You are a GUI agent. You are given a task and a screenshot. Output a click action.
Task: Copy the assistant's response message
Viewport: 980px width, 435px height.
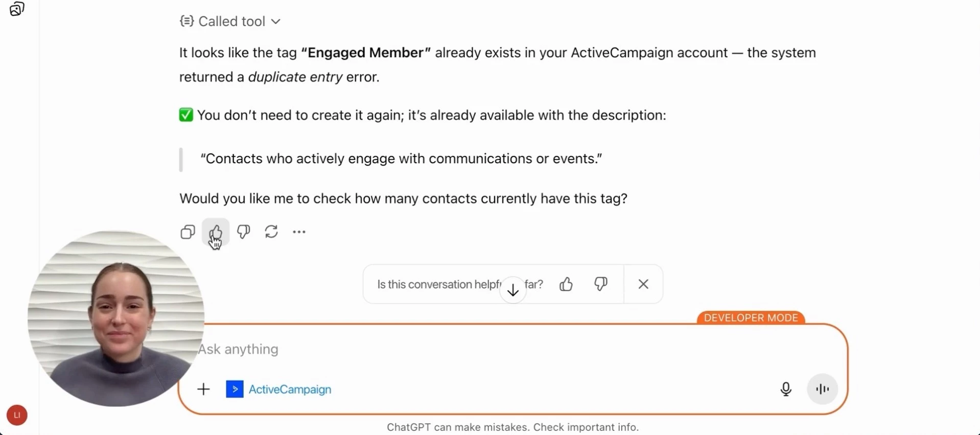188,232
